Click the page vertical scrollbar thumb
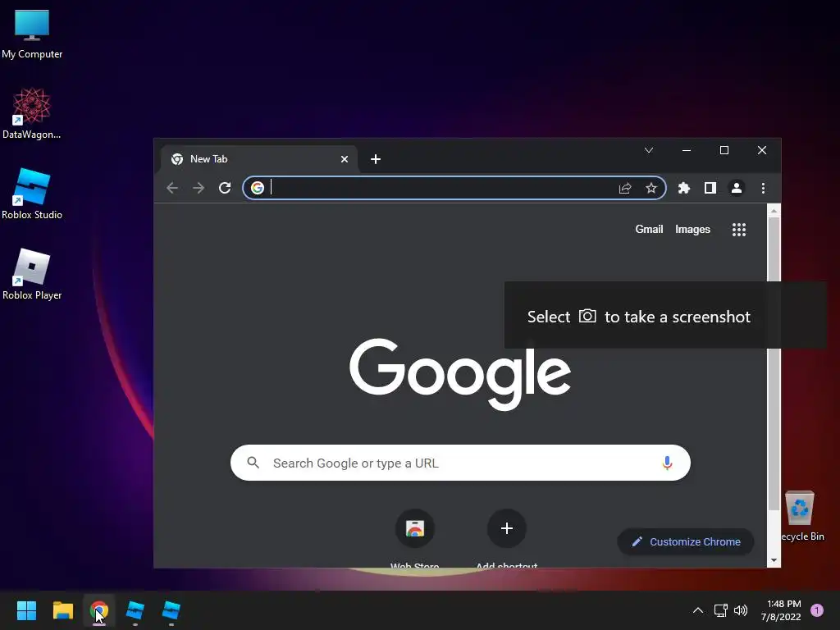Image resolution: width=840 pixels, height=630 pixels. point(774,364)
